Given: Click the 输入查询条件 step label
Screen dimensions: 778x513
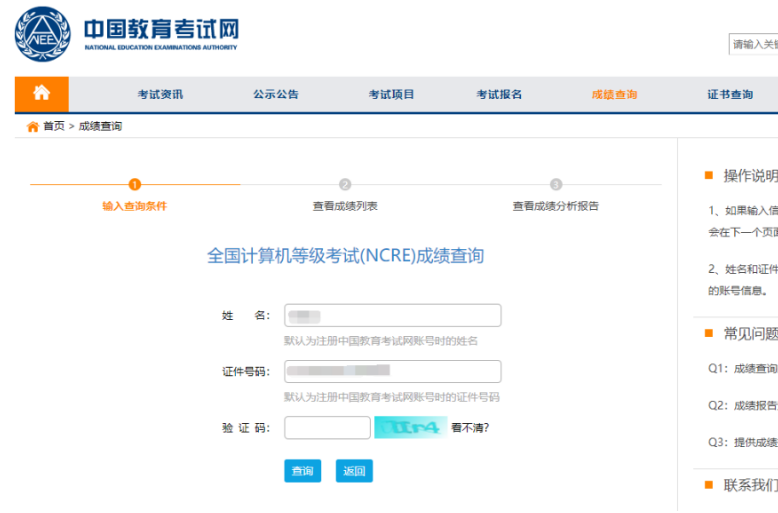Looking at the screenshot, I should tap(134, 206).
